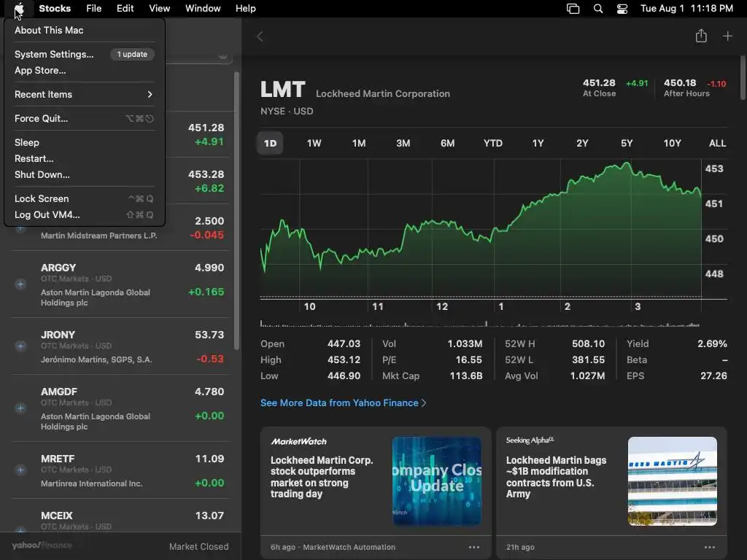Viewport: 747px width, 560px height.
Task: Choose Shut Down menu entry
Action: 84,175
